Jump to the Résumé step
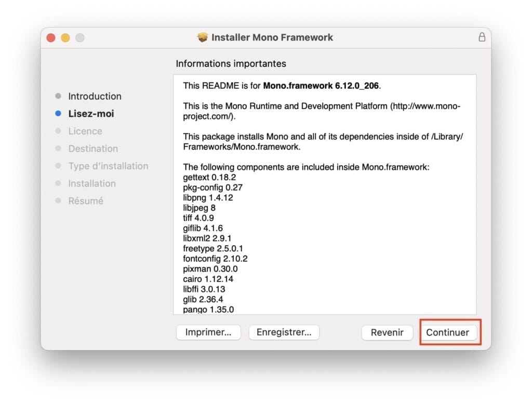 tap(86, 201)
